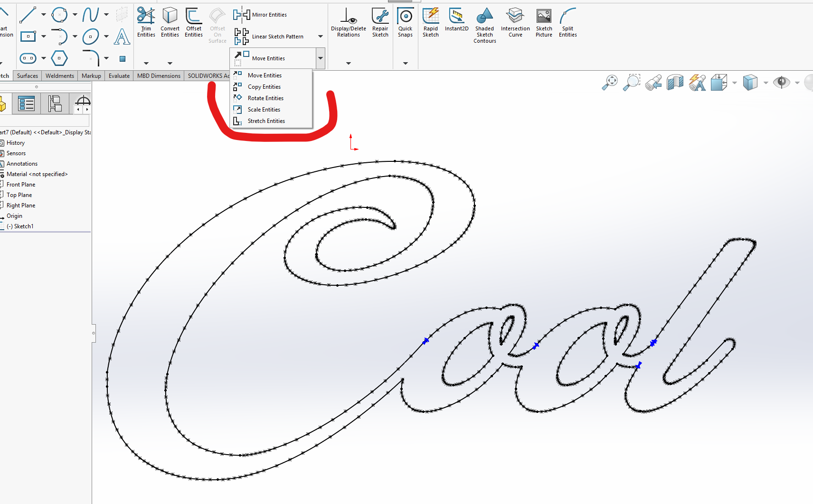
Task: Switch to Evaluate tab
Action: tap(119, 76)
